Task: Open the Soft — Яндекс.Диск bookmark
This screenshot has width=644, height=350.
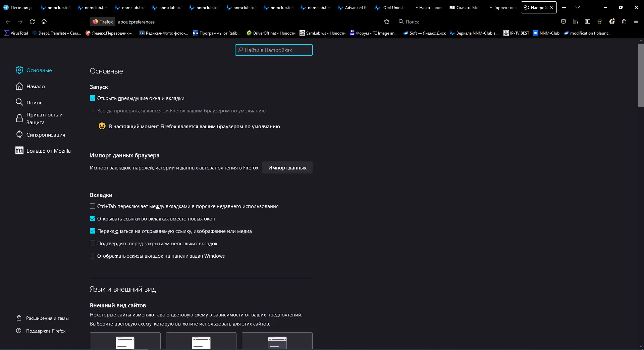Action: pyautogui.click(x=425, y=33)
